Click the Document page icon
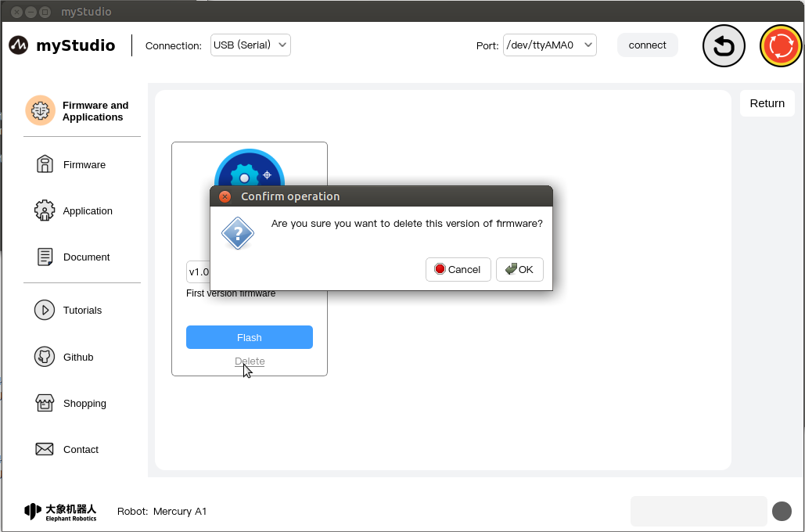The height and width of the screenshot is (532, 805). [45, 257]
